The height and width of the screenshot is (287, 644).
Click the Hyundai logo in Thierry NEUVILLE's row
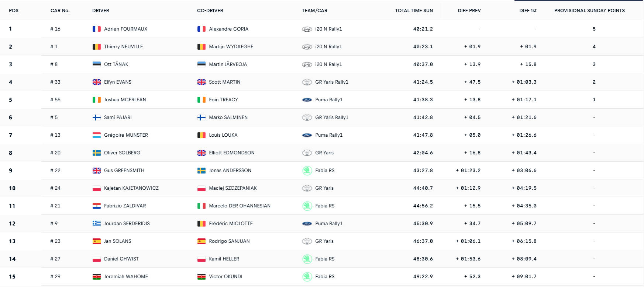coord(307,47)
